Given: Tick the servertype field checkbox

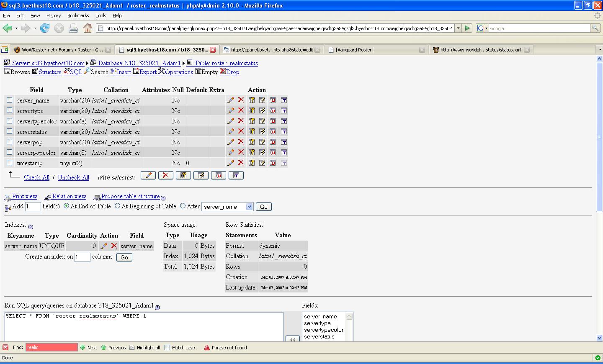Looking at the screenshot, I should click(x=9, y=110).
